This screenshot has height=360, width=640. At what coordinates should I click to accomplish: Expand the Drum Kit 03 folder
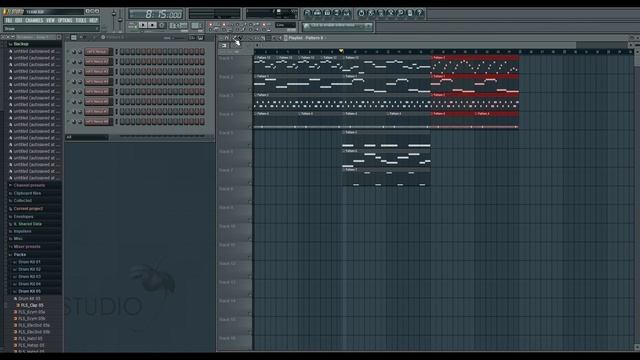[x=29, y=277]
